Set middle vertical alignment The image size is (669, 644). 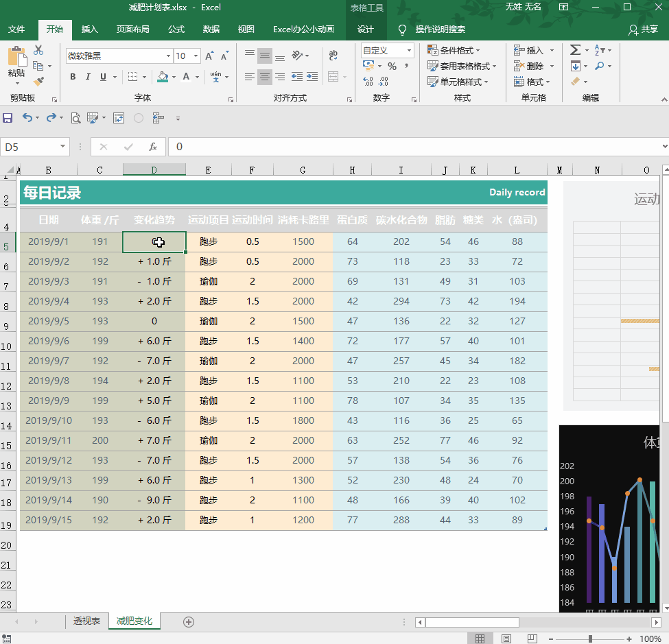(265, 55)
